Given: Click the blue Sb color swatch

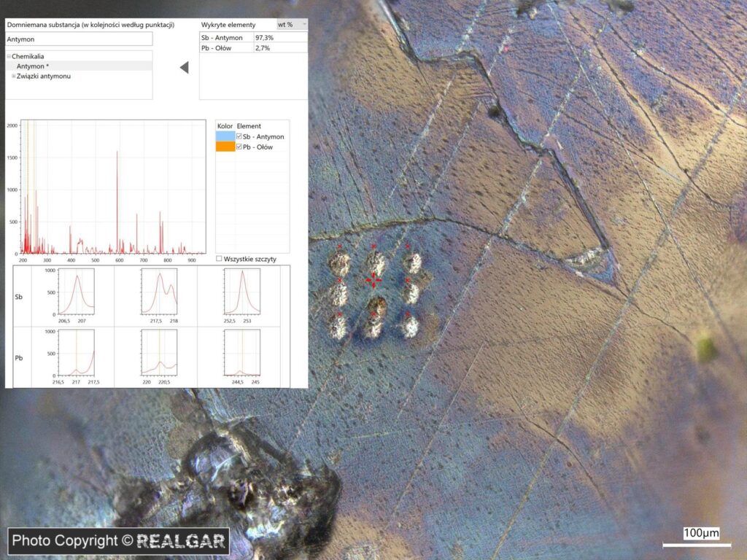Looking at the screenshot, I should (225, 136).
